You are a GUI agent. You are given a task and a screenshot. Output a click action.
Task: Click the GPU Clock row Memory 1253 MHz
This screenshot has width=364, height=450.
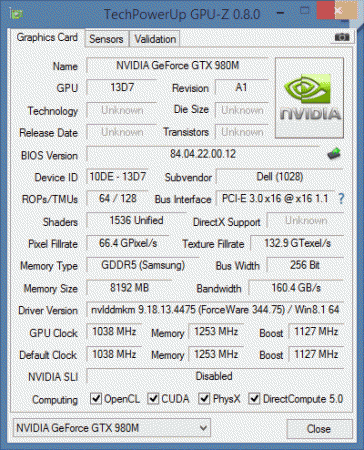click(x=216, y=332)
